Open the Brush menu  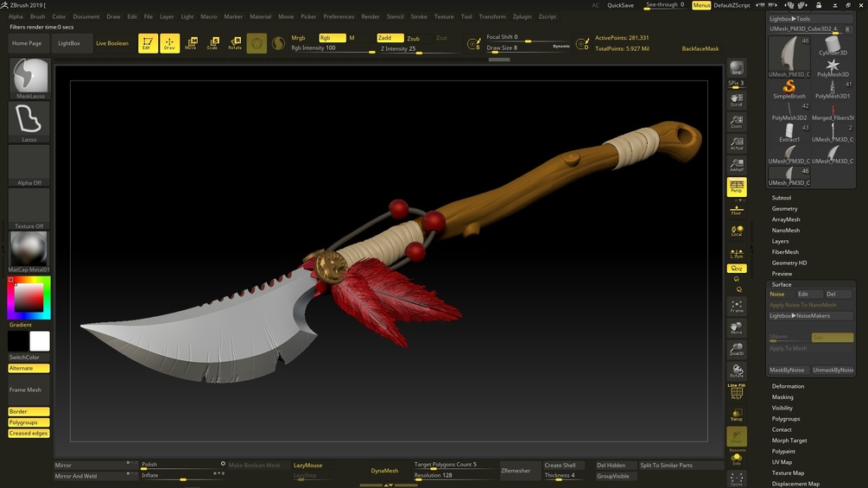pos(38,16)
